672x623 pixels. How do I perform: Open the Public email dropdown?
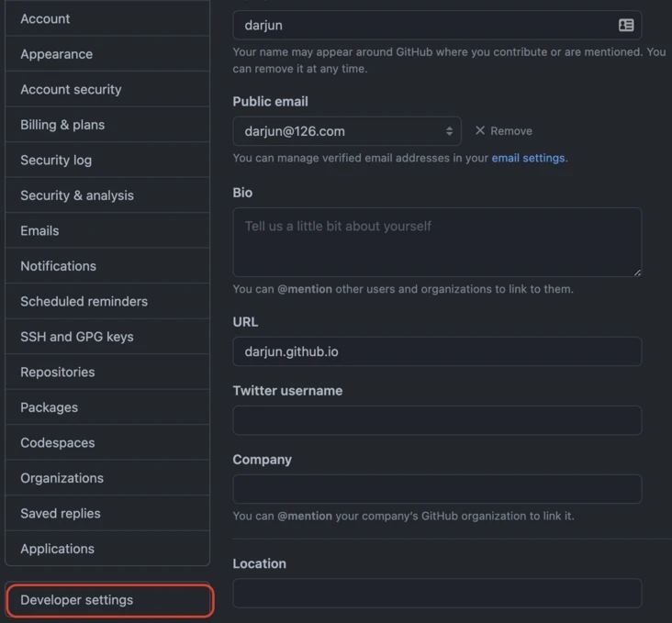point(346,131)
